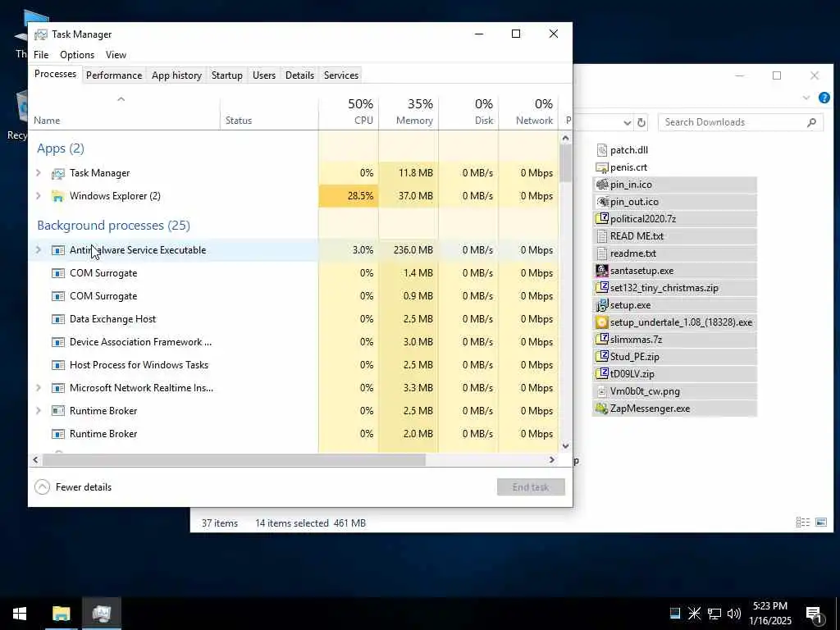Click the refresh button in Explorer address bar
840x630 pixels.
(x=641, y=123)
